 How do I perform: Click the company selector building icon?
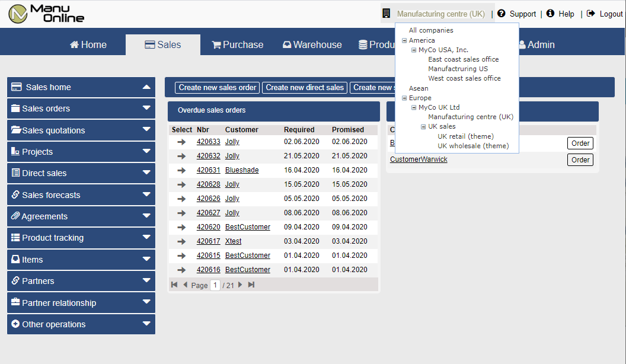click(387, 12)
